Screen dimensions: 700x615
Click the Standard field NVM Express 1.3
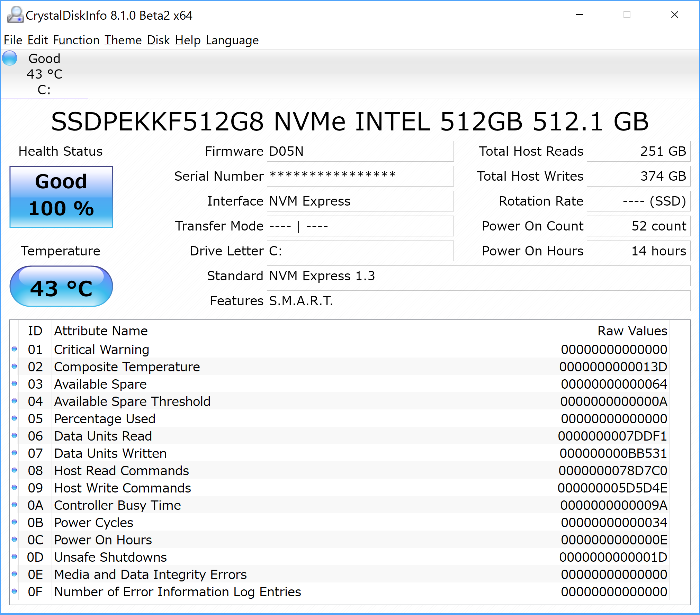(478, 276)
